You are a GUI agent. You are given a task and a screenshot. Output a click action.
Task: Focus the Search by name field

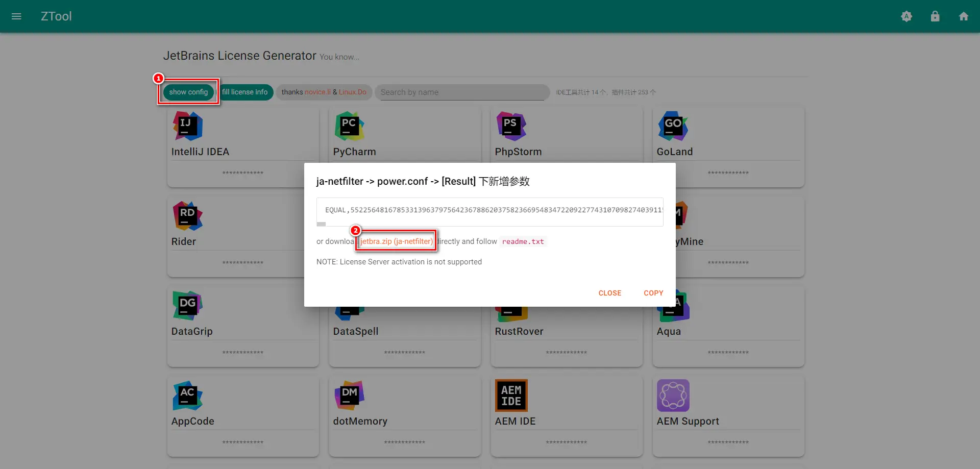click(x=462, y=92)
